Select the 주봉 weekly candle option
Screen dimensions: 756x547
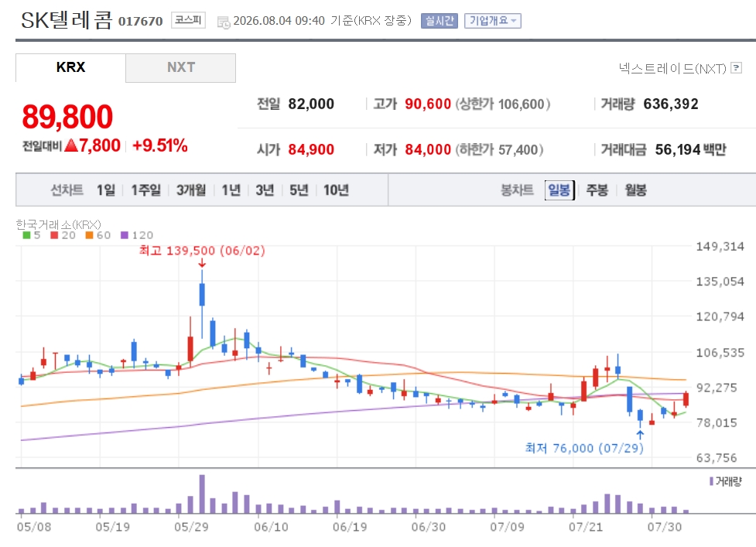tap(597, 190)
